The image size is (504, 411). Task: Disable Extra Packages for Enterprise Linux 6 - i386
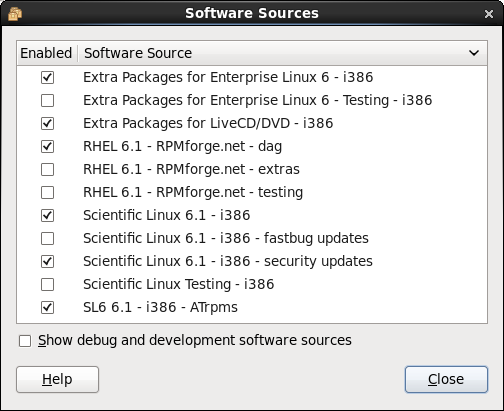[47, 77]
